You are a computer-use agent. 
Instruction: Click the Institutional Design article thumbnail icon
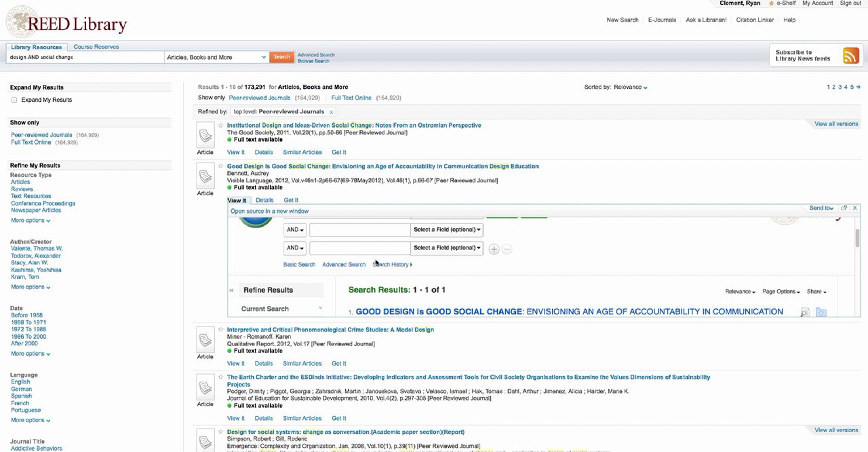[x=205, y=135]
